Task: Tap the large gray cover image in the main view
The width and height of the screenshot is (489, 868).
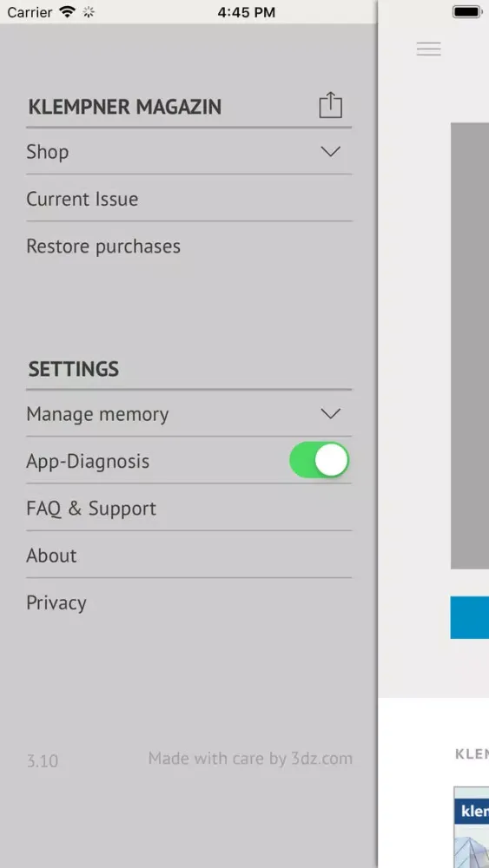Action: coord(470,346)
